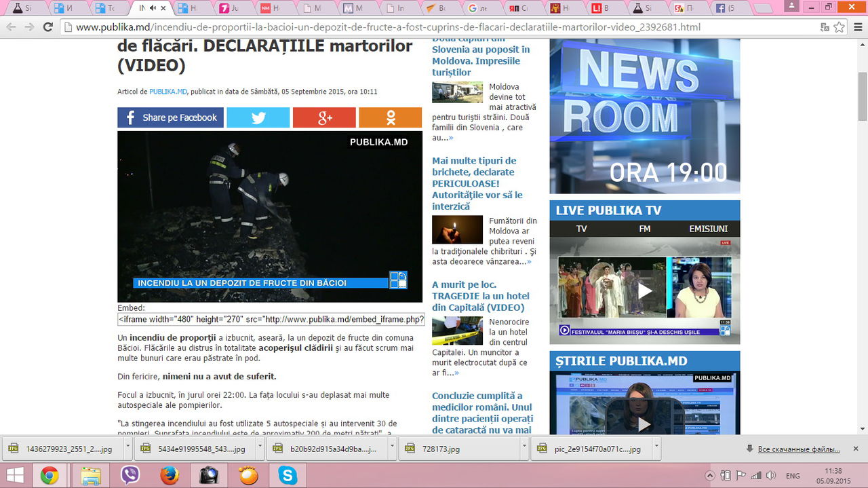
Task: Open Windows Start button
Action: point(14,475)
